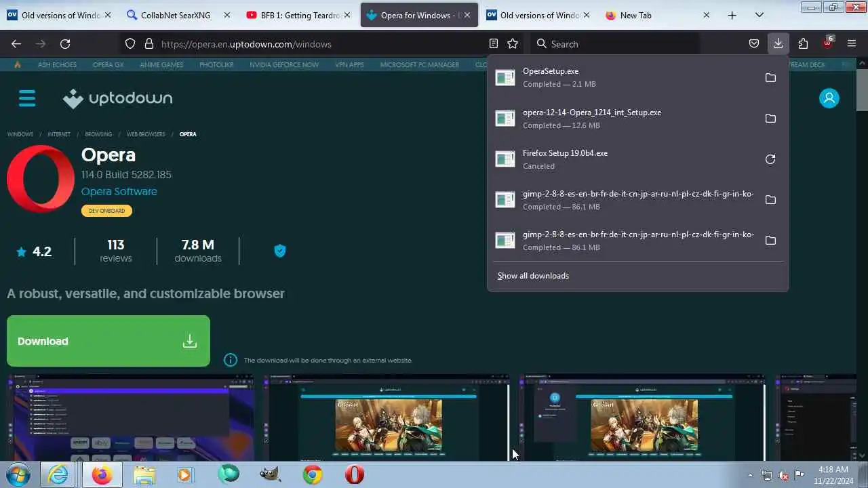The width and height of the screenshot is (868, 488).
Task: Close the New Tab tab
Action: click(x=706, y=15)
